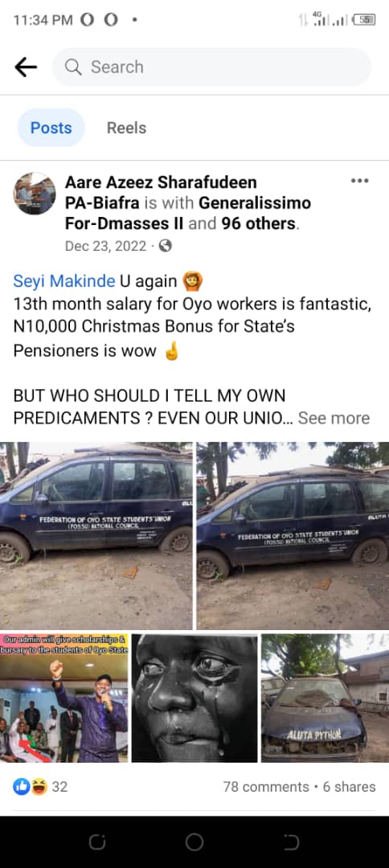Open the scholarships and bursary campaign photo
This screenshot has height=868, width=389.
coord(64,698)
